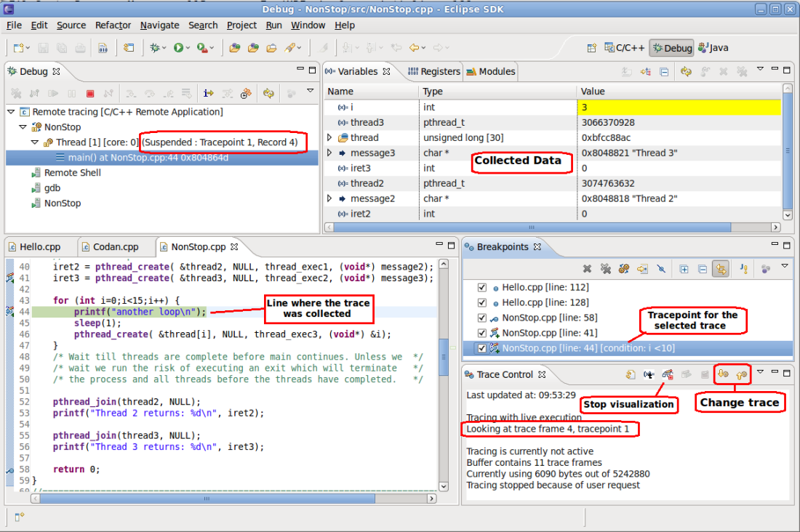Click the refresh icon in Trace Control toolbar
This screenshot has width=800, height=532.
click(x=631, y=375)
